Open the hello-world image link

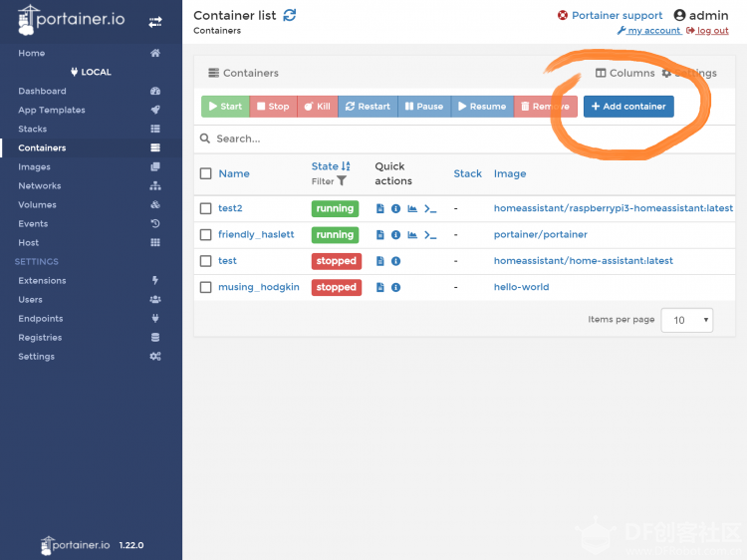(521, 287)
